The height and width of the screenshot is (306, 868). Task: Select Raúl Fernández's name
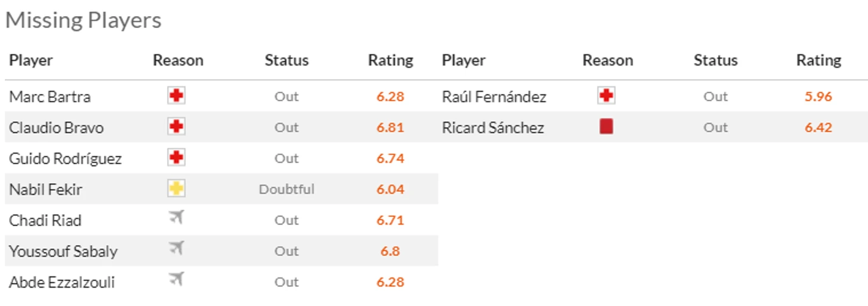(494, 96)
